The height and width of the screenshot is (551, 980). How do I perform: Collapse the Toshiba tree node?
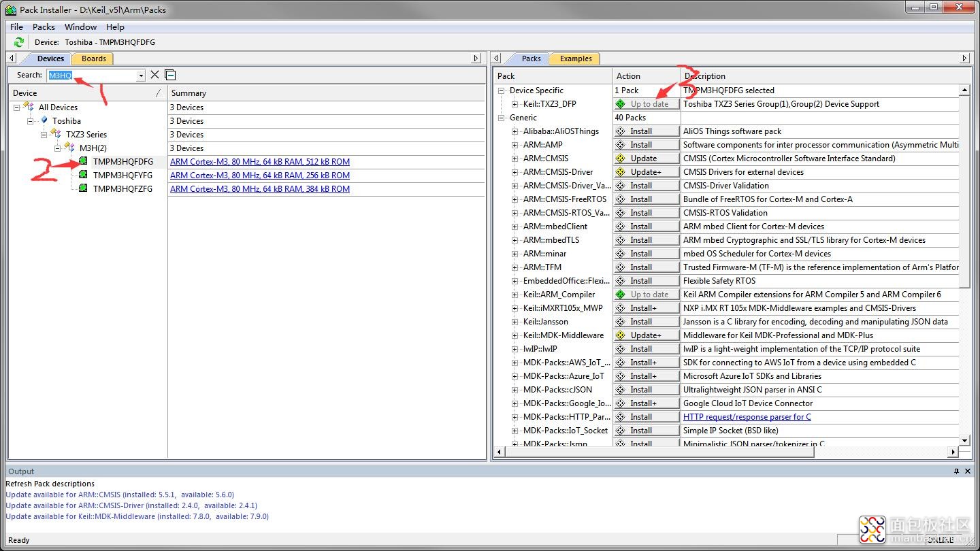31,121
